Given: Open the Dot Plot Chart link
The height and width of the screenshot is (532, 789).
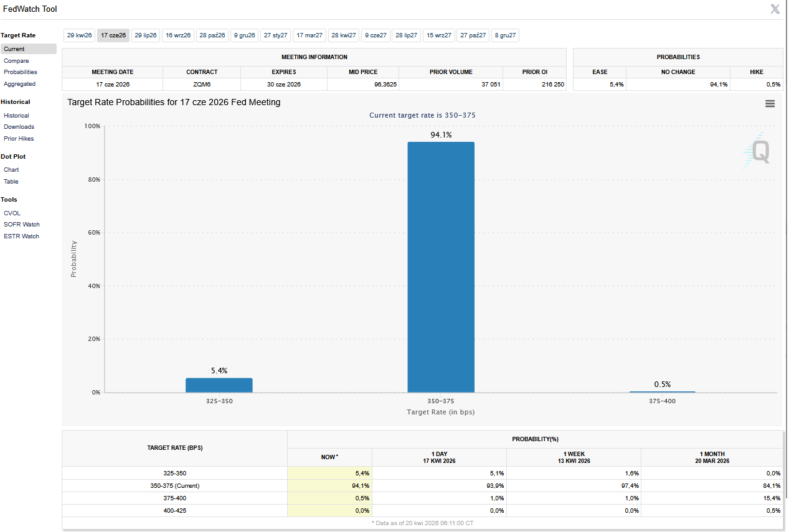Looking at the screenshot, I should pyautogui.click(x=11, y=170).
